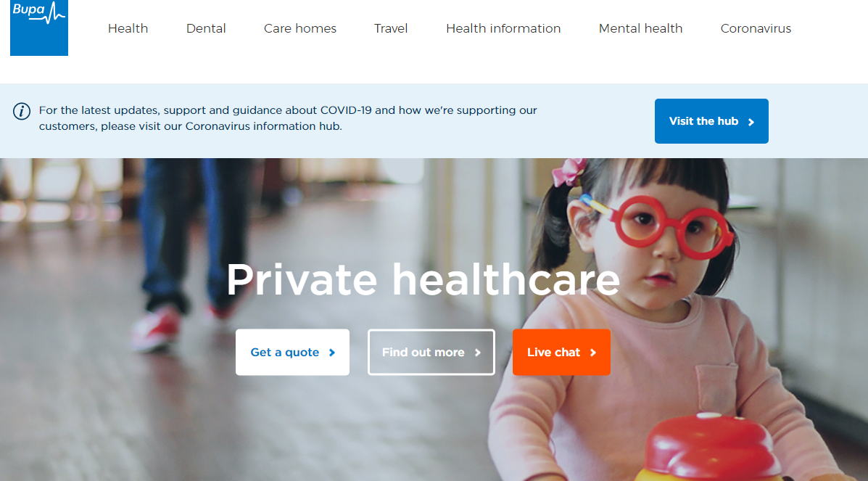
Task: Click the COVID-19 info circle icon
Action: click(x=22, y=112)
